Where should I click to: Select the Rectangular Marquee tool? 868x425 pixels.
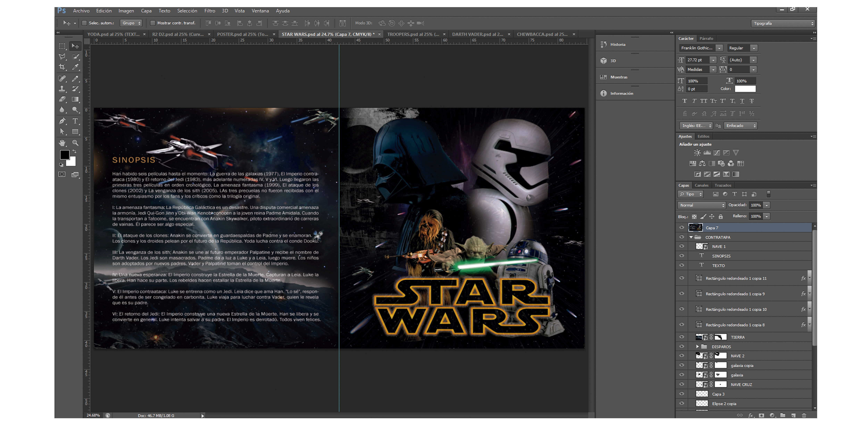(62, 46)
